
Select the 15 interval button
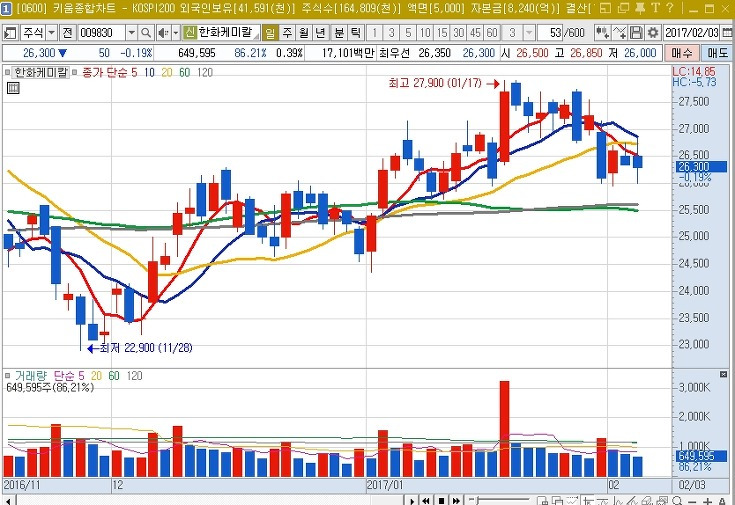442,33
